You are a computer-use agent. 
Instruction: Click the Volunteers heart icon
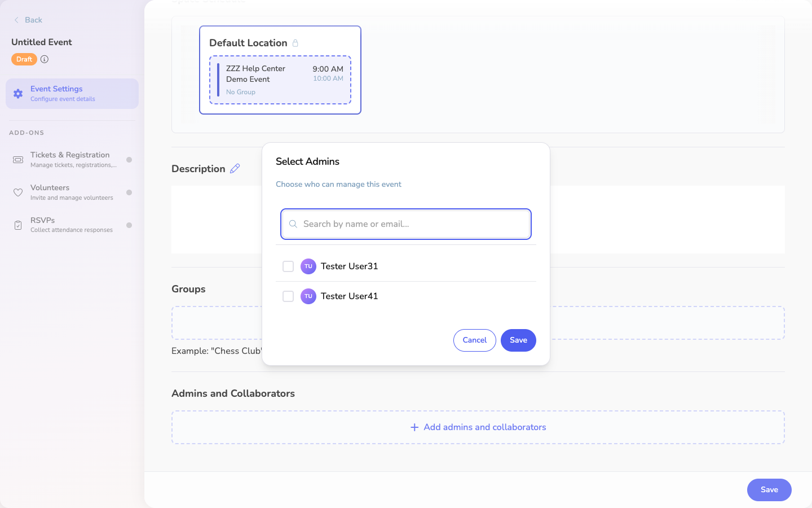point(18,192)
